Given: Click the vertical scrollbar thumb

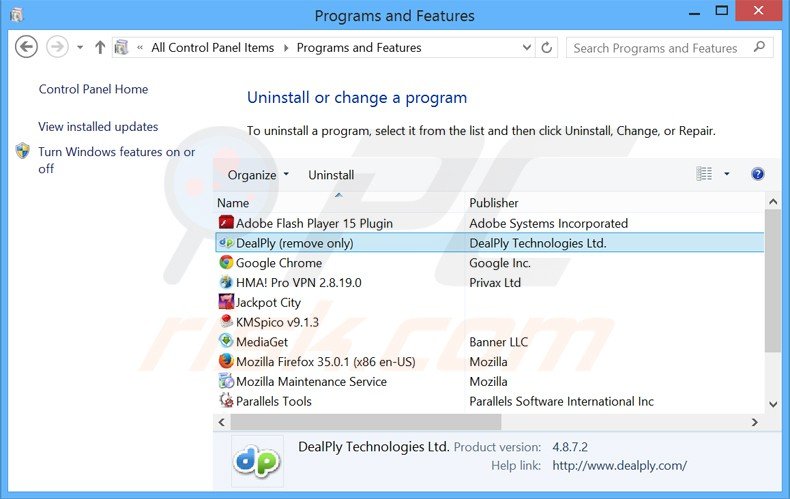Looking at the screenshot, I should pos(773,281).
